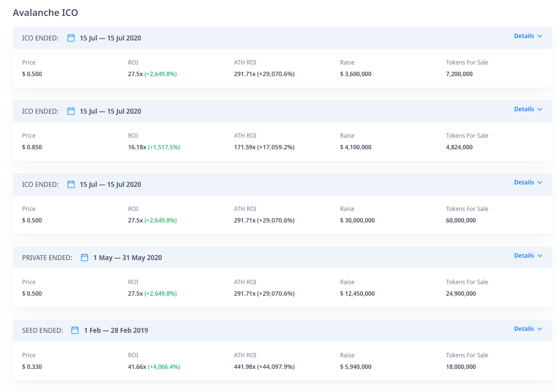The width and height of the screenshot is (558, 392).
Task: Expand Details for the $0.850 price round
Action: pos(528,109)
